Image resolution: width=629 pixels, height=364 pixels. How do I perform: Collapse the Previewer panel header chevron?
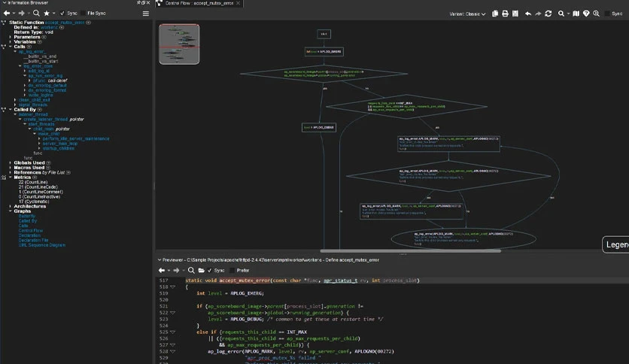point(160,259)
